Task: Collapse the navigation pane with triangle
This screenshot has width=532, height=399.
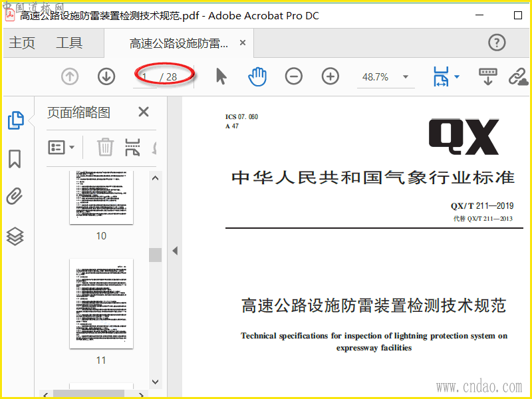Action: (175, 251)
